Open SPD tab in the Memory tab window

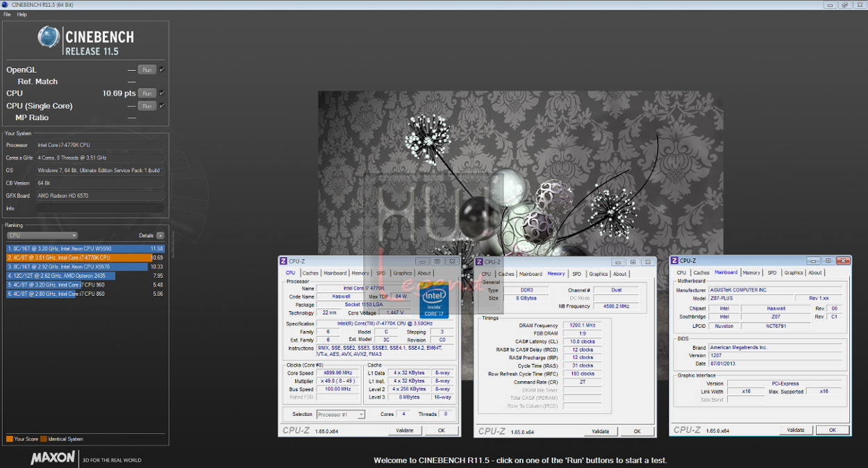[x=577, y=274]
